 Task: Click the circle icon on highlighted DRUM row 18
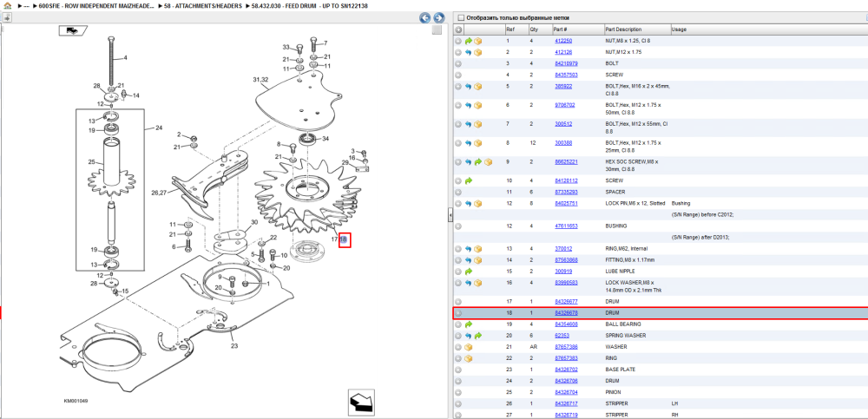pyautogui.click(x=458, y=313)
